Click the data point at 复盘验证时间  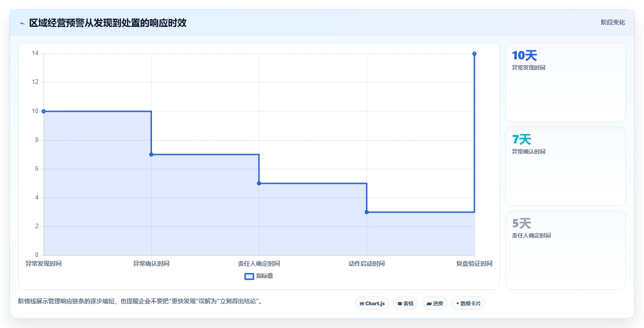pyautogui.click(x=474, y=54)
